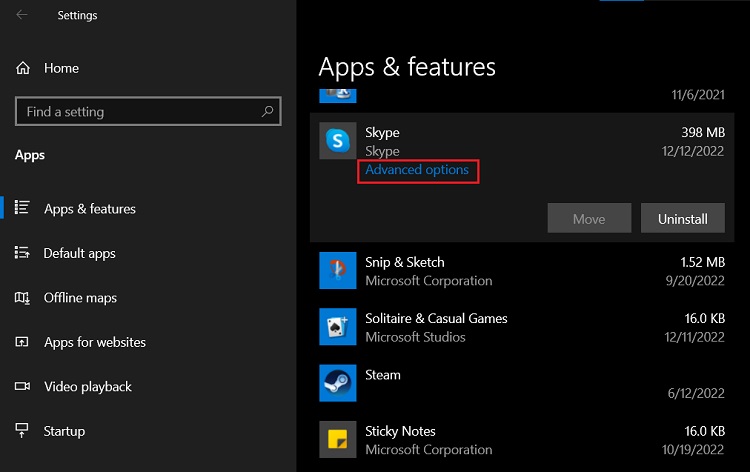Select Apps & features in sidebar

90,209
